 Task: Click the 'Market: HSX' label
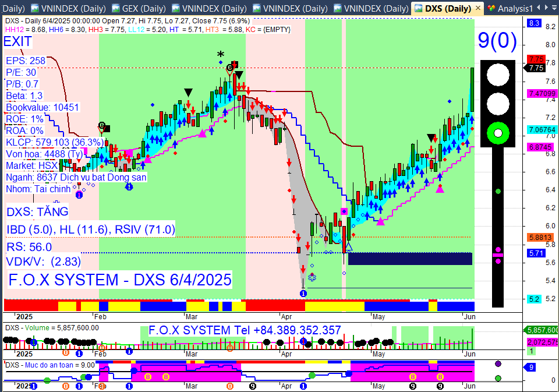click(x=31, y=165)
